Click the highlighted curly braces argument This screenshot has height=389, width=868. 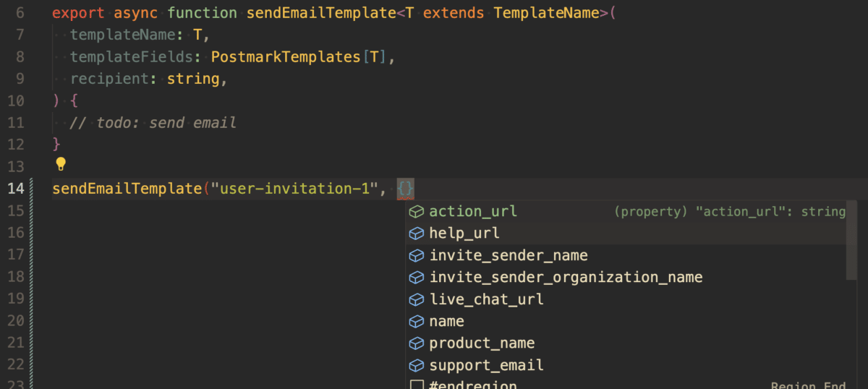point(406,189)
